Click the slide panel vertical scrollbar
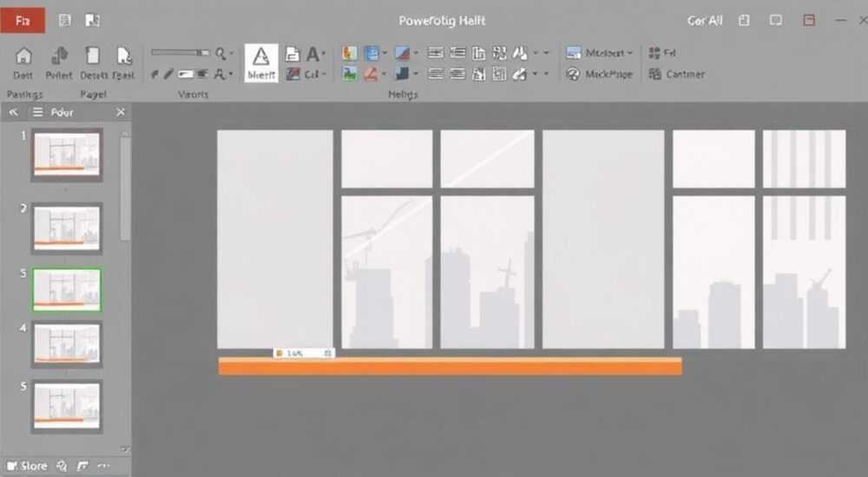 point(125,188)
